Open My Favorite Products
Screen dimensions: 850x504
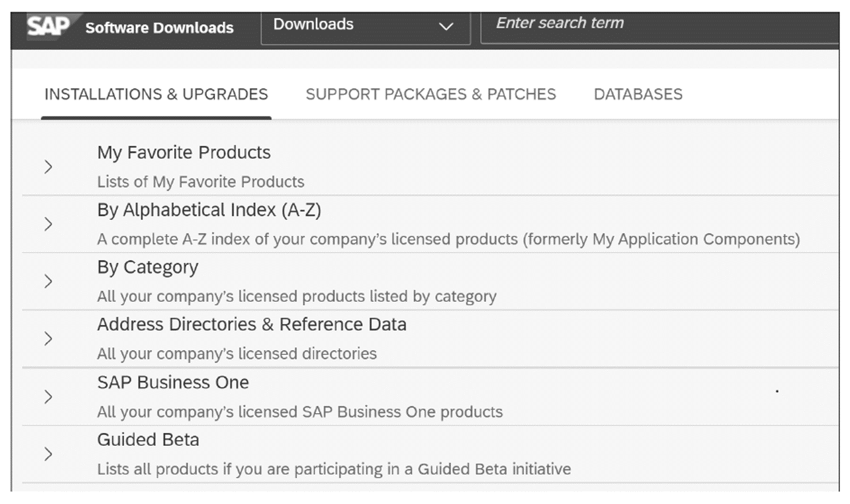184,153
